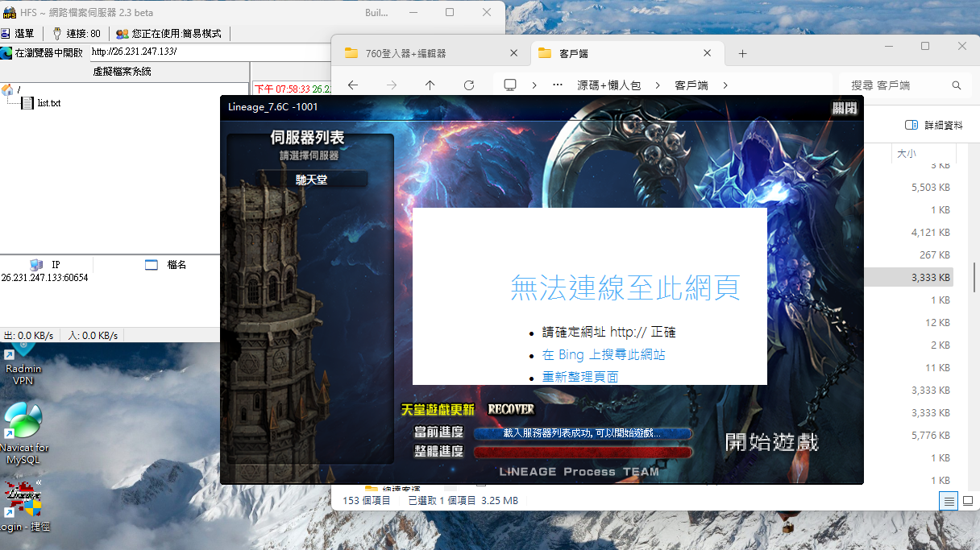Viewport: 980px width, 550px height.
Task: Click the search magnifier icon in Explorer
Action: click(x=957, y=85)
